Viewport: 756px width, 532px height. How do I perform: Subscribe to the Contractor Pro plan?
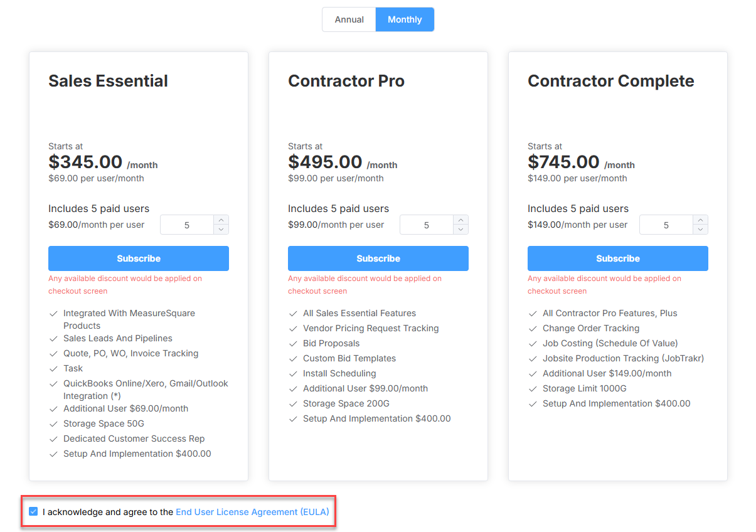point(378,258)
